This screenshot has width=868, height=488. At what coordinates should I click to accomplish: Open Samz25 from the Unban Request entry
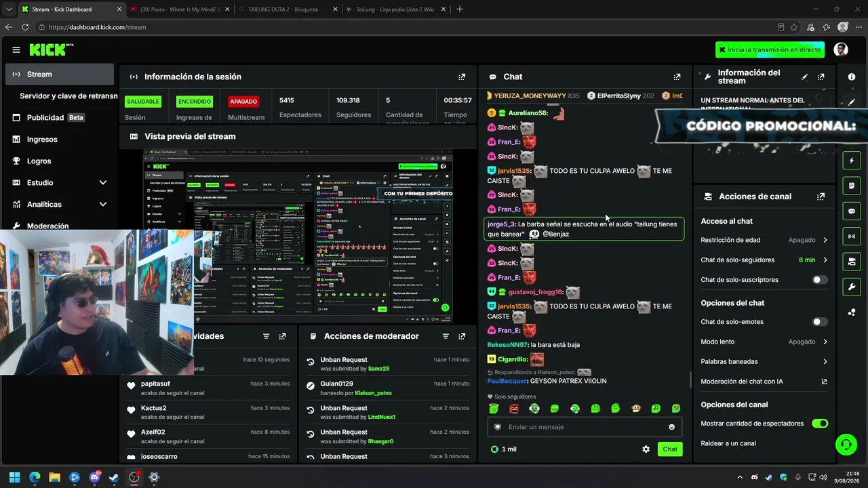pos(378,369)
